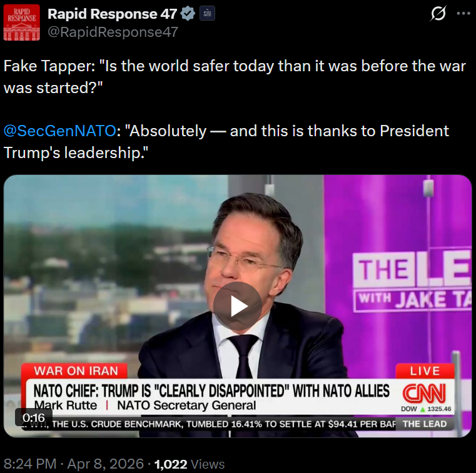This screenshot has height=473, width=476.
Task: Click the 8:24 PM Apr 8, 2026 timestamp
Action: tap(74, 464)
